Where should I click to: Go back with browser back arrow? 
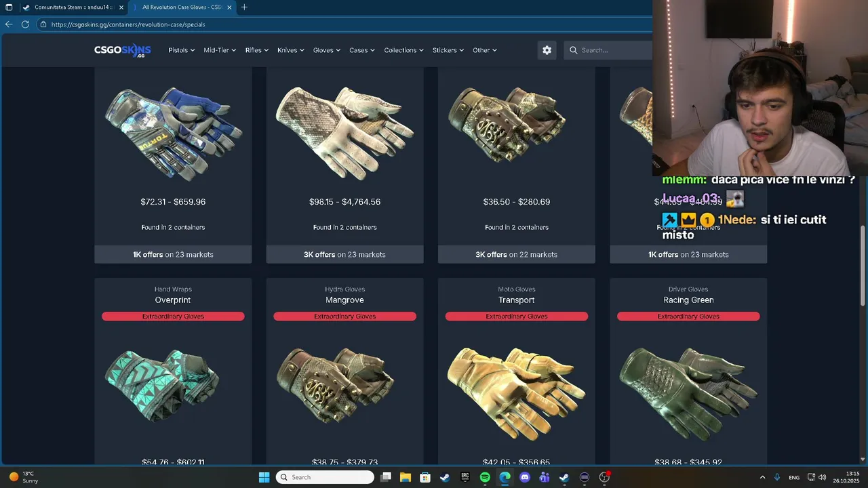[9, 24]
